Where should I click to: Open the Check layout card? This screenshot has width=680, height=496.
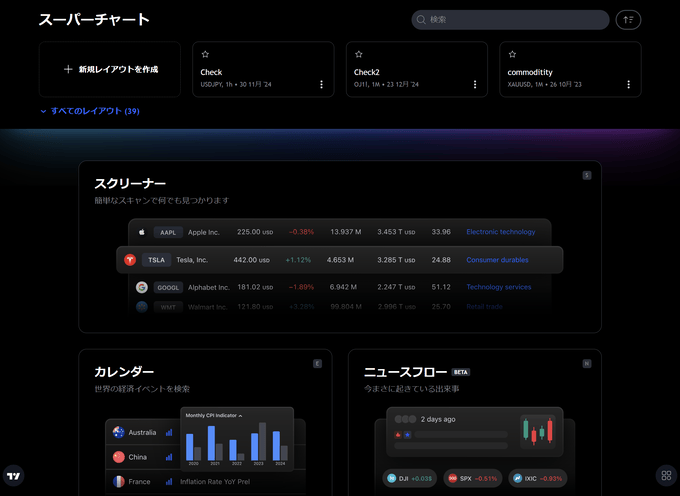coord(263,69)
